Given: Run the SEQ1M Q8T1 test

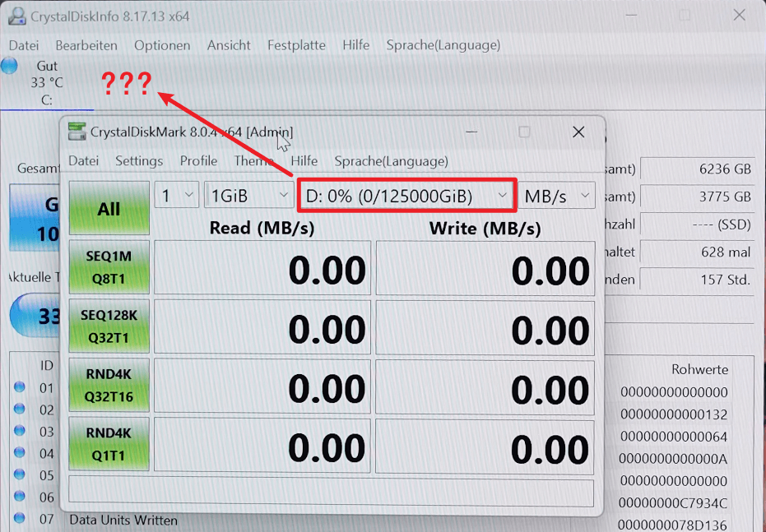Looking at the screenshot, I should click(109, 267).
